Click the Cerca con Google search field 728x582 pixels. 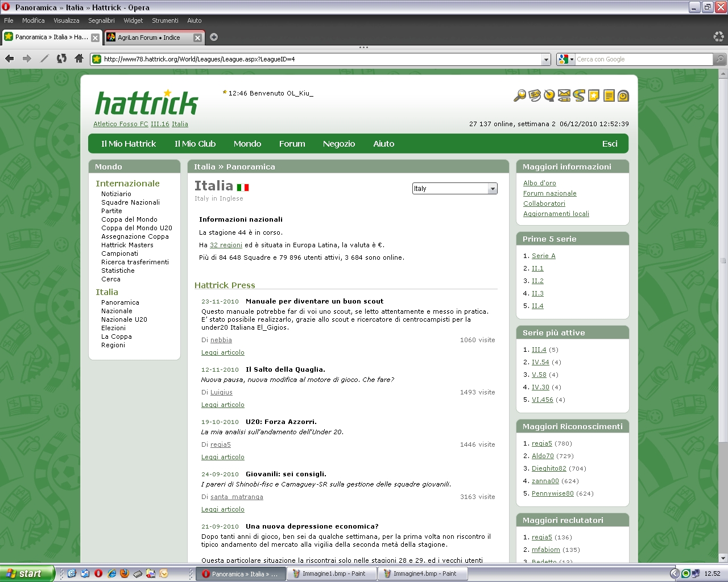click(644, 59)
